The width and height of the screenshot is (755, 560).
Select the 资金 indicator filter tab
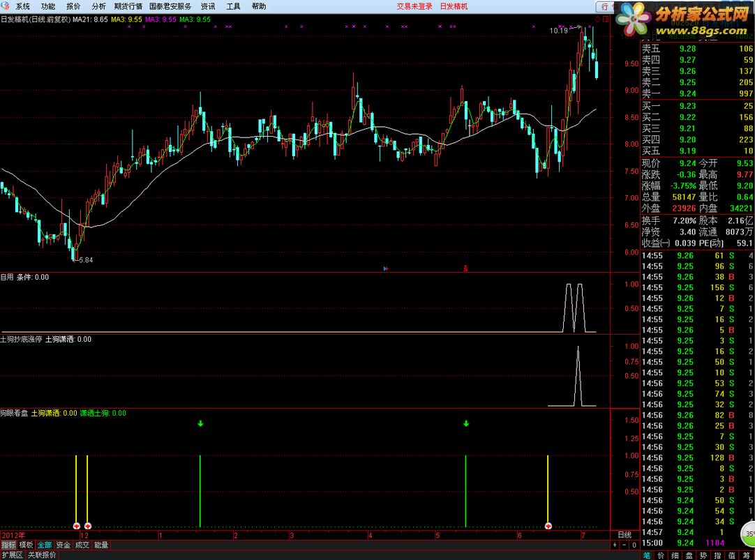pyautogui.click(x=63, y=545)
